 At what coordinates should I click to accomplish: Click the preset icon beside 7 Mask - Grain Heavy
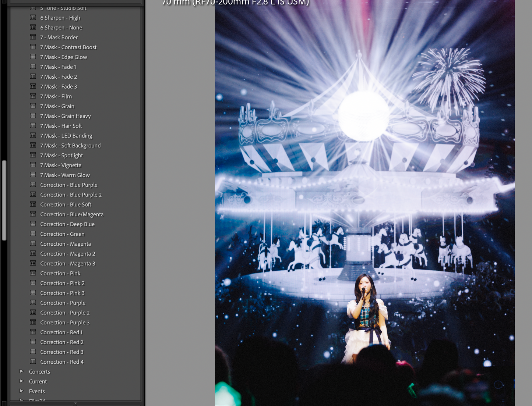33,116
